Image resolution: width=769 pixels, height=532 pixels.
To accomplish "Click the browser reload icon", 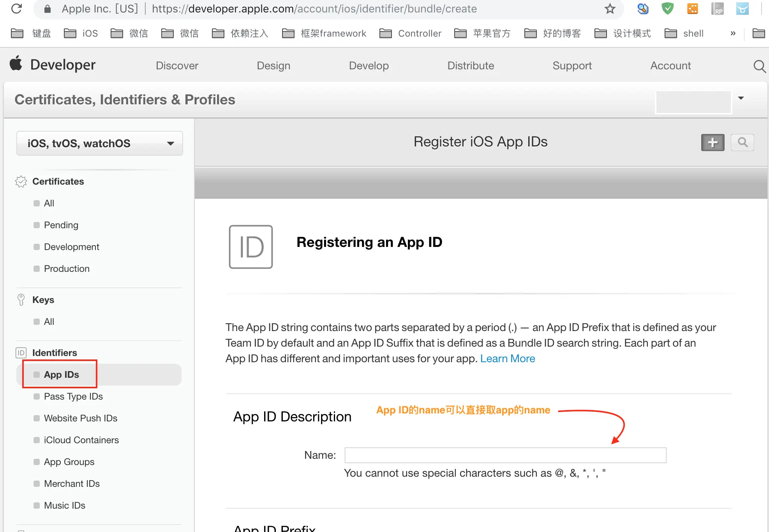I will (x=16, y=9).
